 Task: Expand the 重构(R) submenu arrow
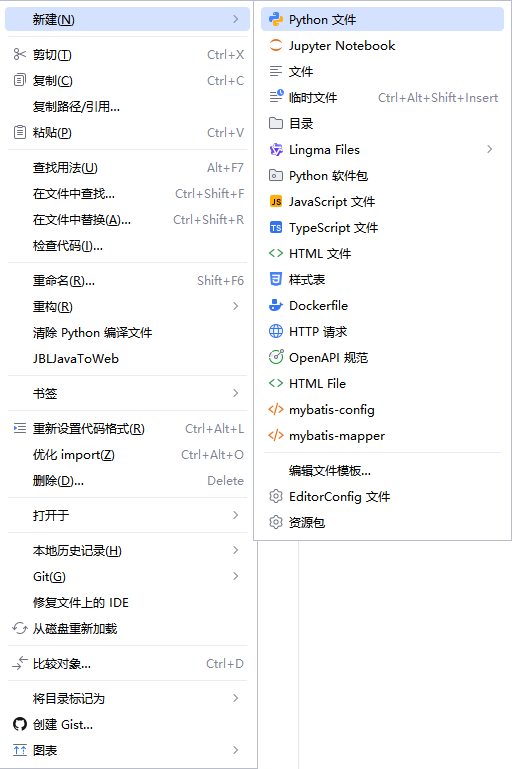tap(236, 306)
